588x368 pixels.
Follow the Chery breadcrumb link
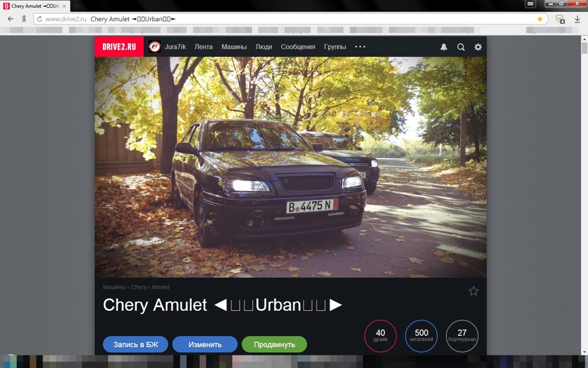click(139, 287)
